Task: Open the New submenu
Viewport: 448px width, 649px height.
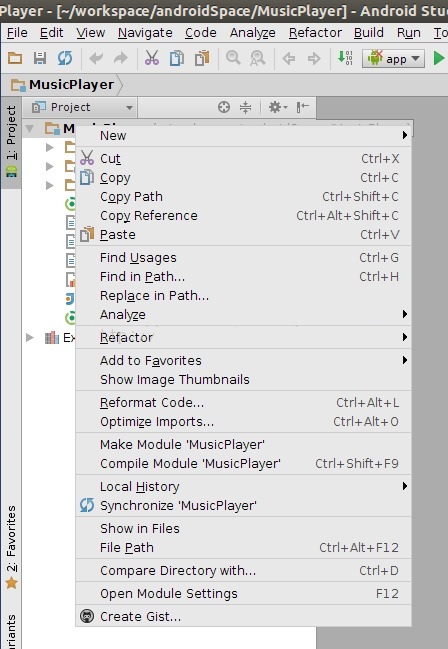Action: click(243, 136)
